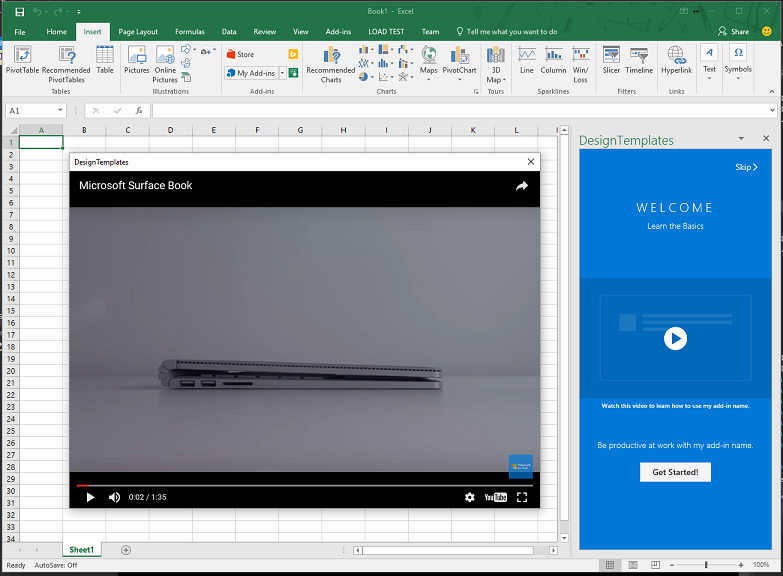Send feedback via smiley icon
The height and width of the screenshot is (576, 783).
pos(767,31)
